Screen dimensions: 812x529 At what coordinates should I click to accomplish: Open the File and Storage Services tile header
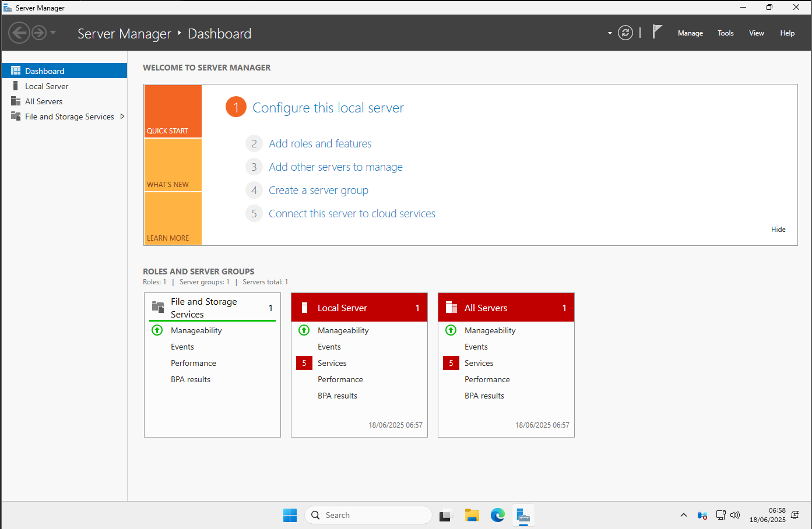coord(212,308)
